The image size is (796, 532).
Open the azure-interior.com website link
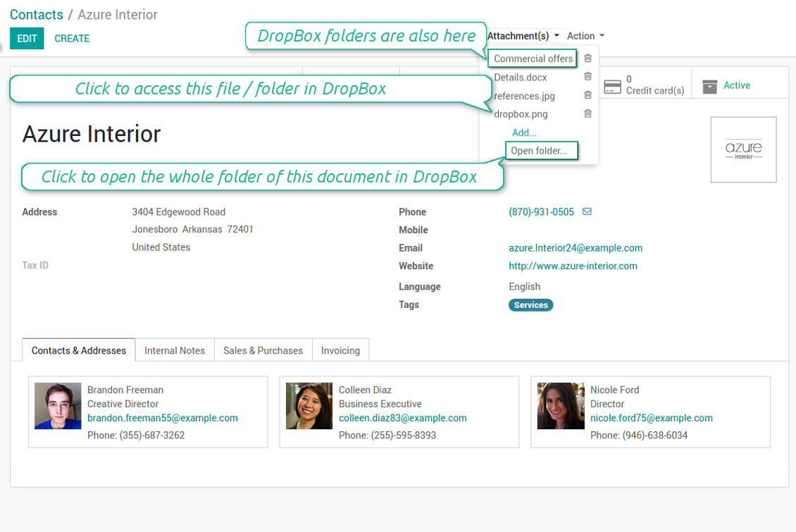pyautogui.click(x=573, y=266)
